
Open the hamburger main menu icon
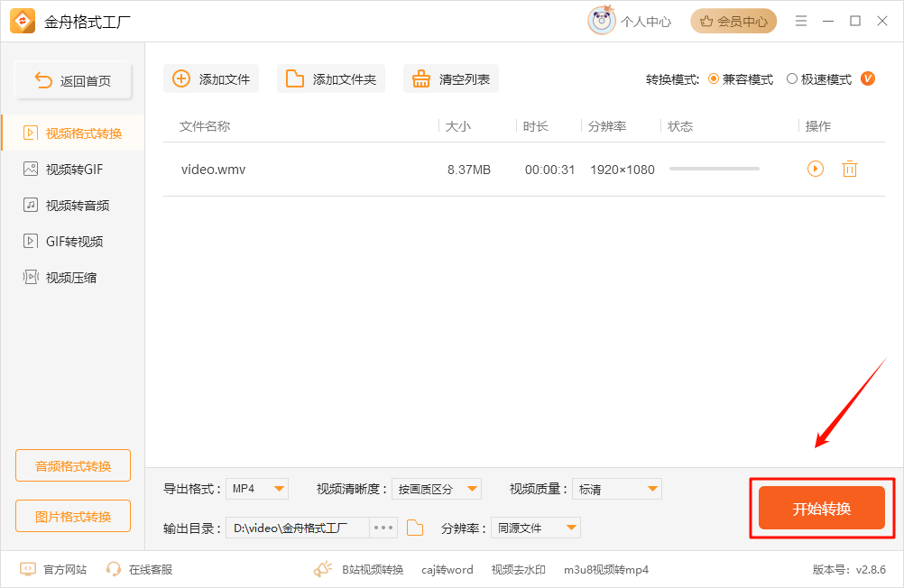pyautogui.click(x=801, y=22)
